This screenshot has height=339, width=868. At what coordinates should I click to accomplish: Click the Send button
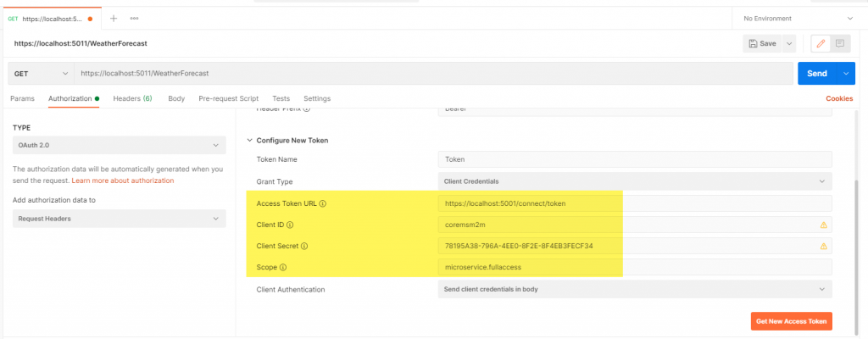[817, 73]
